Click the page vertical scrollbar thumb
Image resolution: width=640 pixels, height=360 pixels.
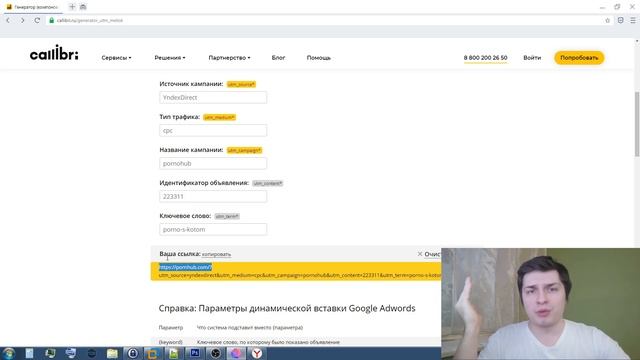coord(637,124)
